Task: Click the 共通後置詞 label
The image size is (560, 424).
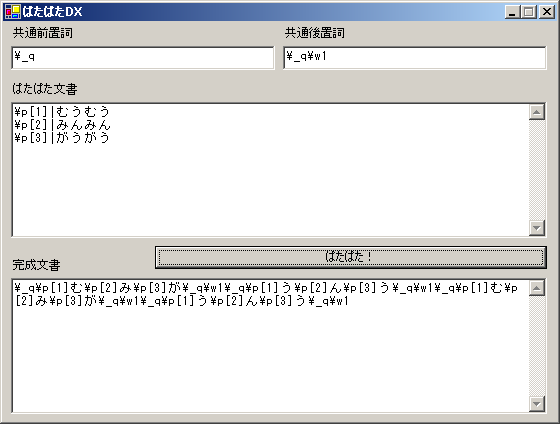Action: [x=315, y=33]
